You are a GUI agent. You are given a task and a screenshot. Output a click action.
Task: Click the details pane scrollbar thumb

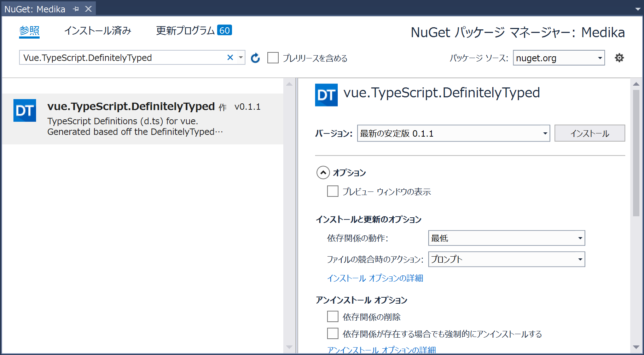click(636, 153)
